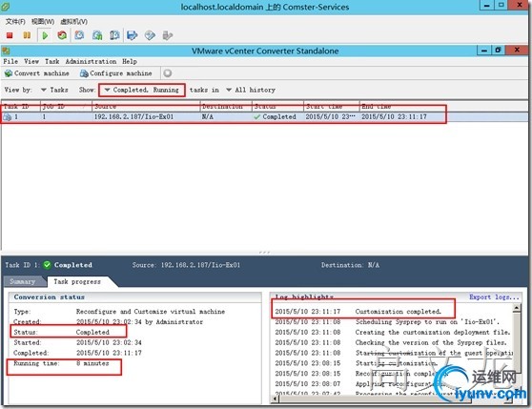Sort by Source column header
This screenshot has height=409, width=532.
click(146, 107)
